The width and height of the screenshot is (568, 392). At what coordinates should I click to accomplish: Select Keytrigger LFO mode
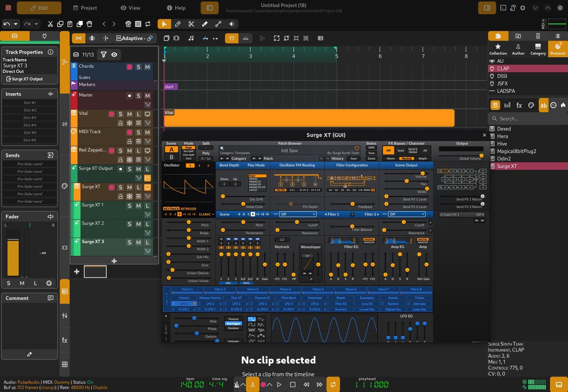(233, 324)
